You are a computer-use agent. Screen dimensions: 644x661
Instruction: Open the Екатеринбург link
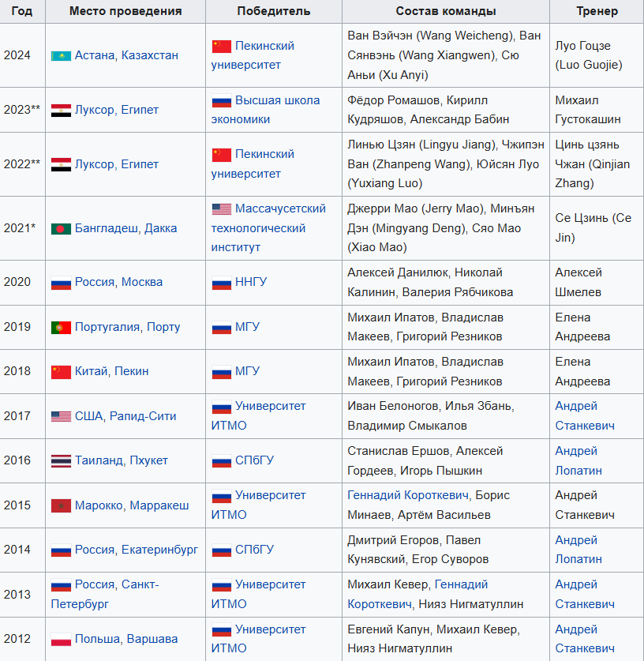tap(159, 550)
